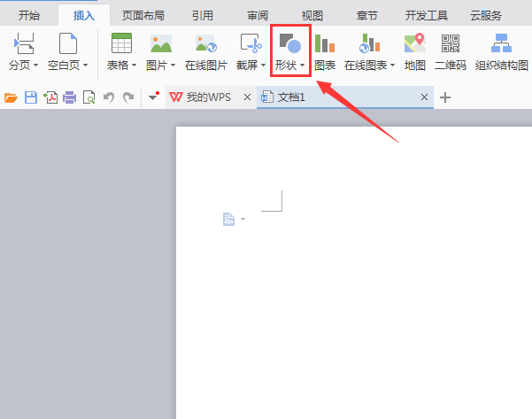
Task: Insert a table using 表格 icon
Action: pos(121,43)
